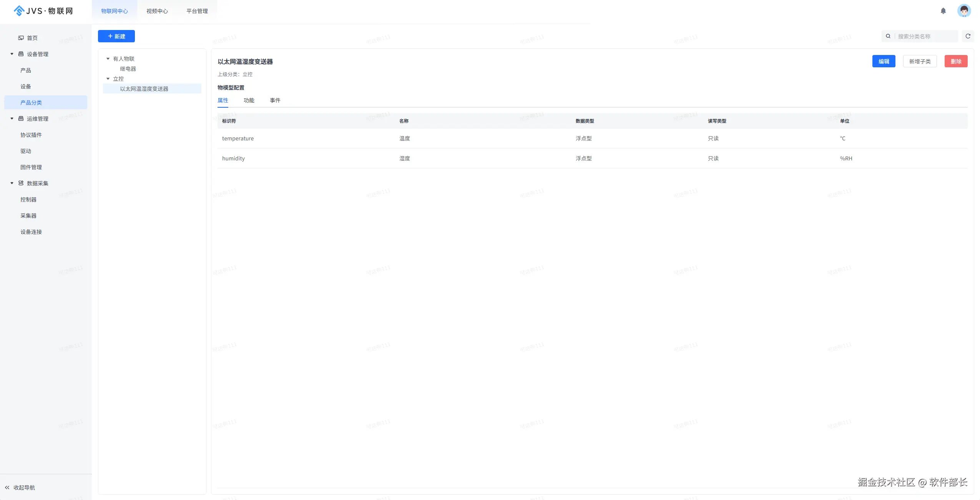Viewport: 980px width, 500px height.
Task: Collapse the 有人物联 tree node
Action: [x=108, y=58]
